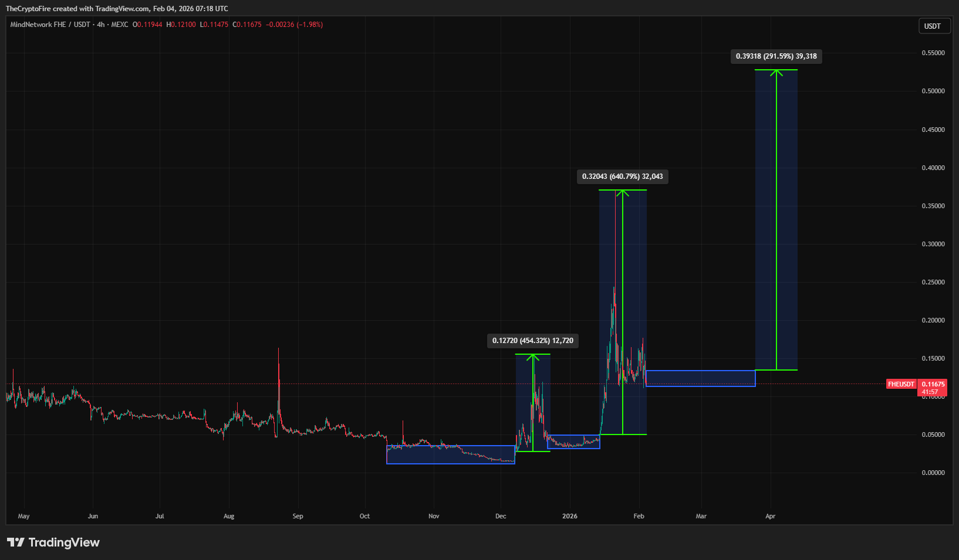Click the May label on time axis
This screenshot has height=560, width=959.
(24, 516)
